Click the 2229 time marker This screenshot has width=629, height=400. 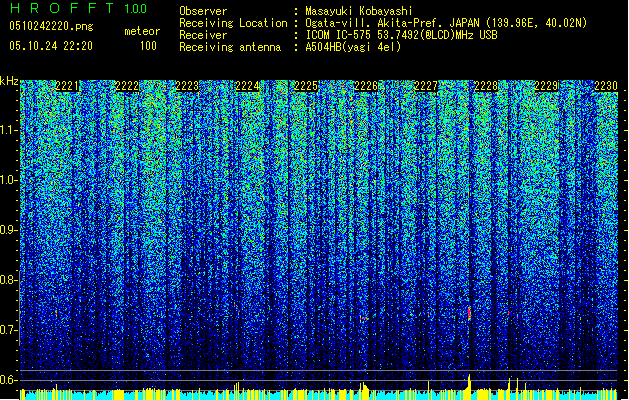(546, 86)
